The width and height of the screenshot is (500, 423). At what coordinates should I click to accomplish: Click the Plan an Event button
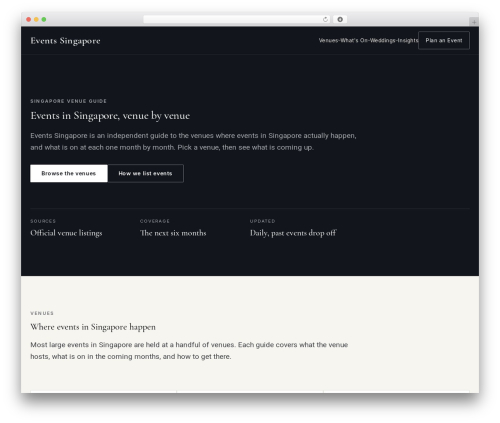(444, 40)
